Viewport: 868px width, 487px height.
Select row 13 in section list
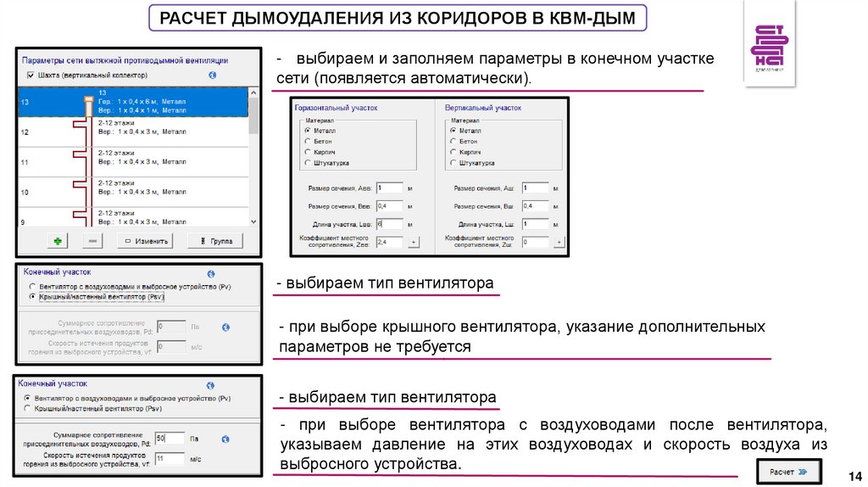click(x=133, y=102)
